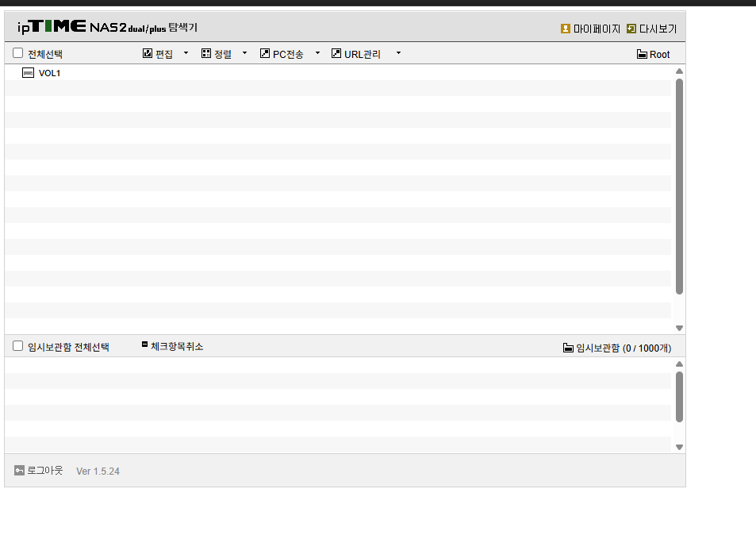Expand the PC전송 dropdown arrow
The image size is (756, 535).
pos(317,53)
